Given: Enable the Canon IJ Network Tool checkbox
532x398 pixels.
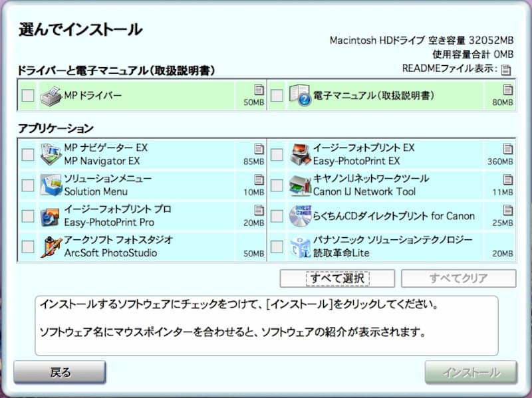Looking at the screenshot, I should click(x=277, y=185).
